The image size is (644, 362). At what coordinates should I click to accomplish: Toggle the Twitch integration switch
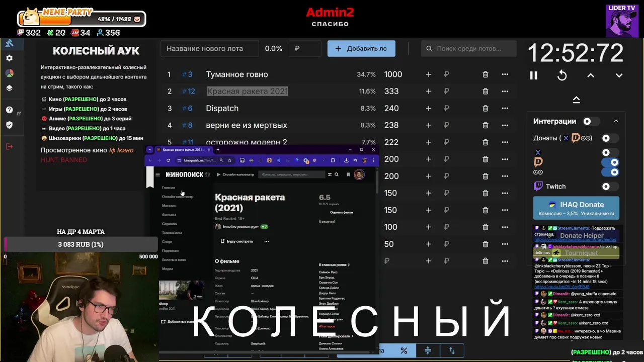609,187
